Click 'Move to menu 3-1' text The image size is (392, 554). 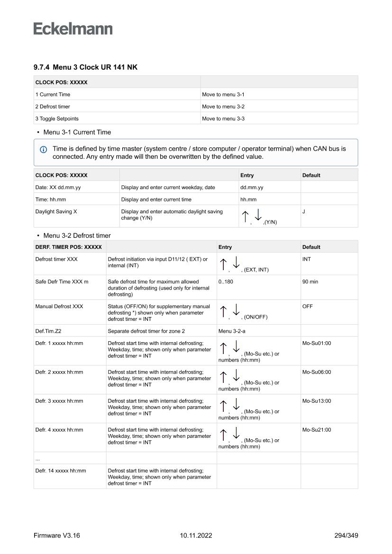223,95
